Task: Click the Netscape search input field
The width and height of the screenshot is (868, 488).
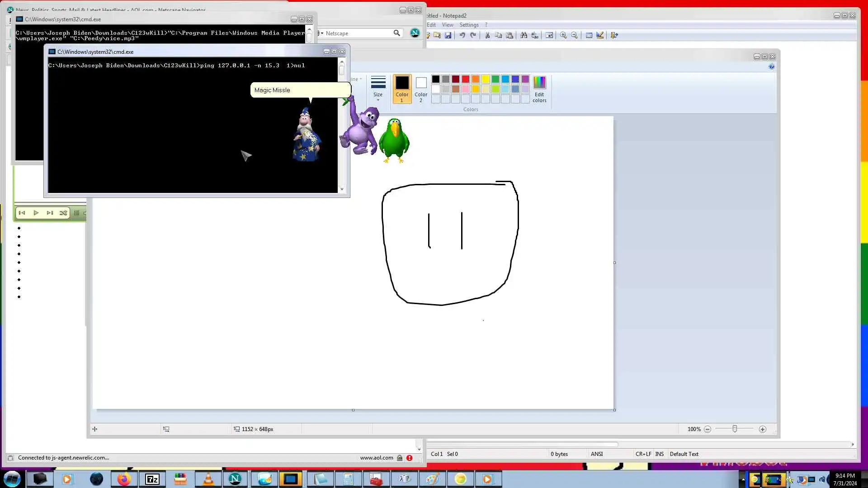Action: (357, 33)
